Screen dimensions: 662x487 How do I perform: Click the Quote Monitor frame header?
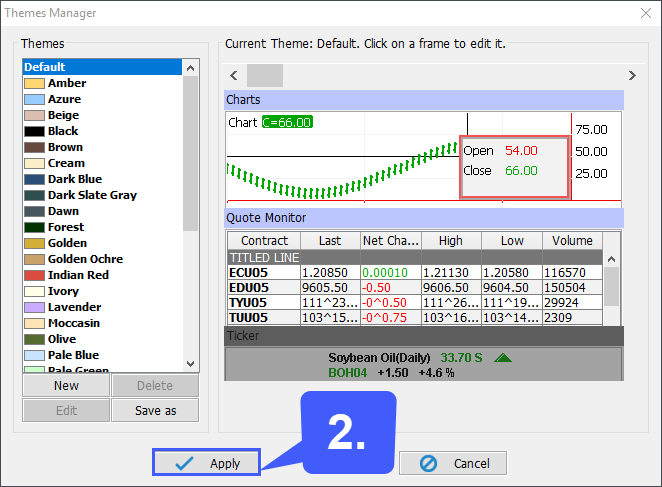coord(424,218)
